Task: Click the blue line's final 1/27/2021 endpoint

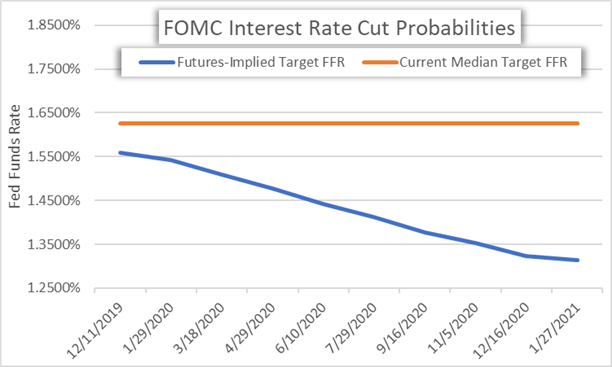Action: click(x=577, y=260)
